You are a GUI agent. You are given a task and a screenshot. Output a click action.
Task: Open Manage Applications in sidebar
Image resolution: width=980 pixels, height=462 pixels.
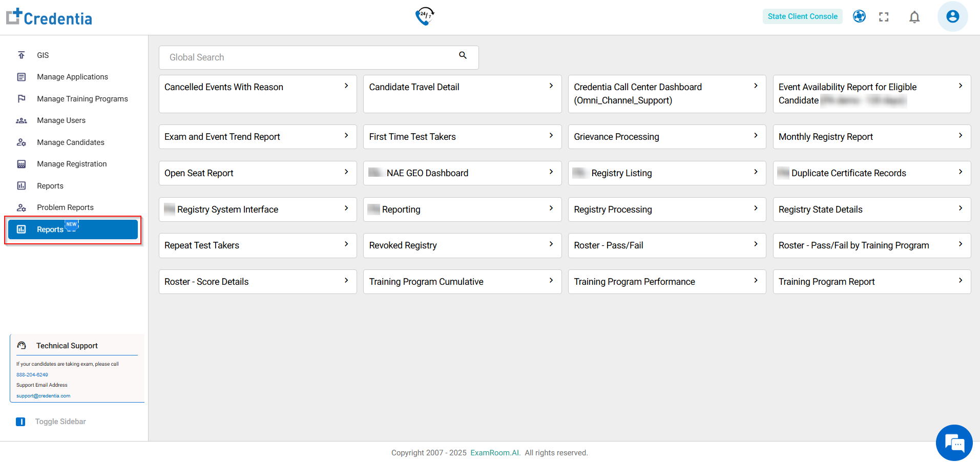pos(72,77)
